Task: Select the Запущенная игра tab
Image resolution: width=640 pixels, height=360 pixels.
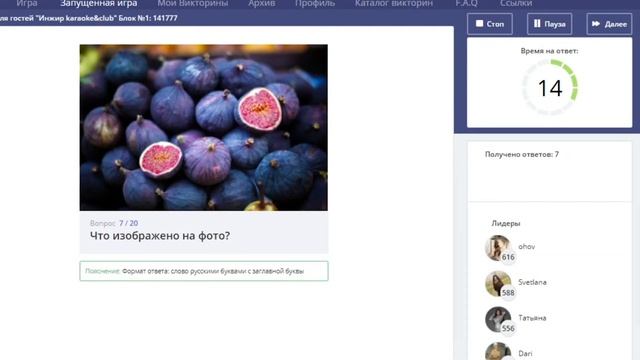Action: pos(98,3)
